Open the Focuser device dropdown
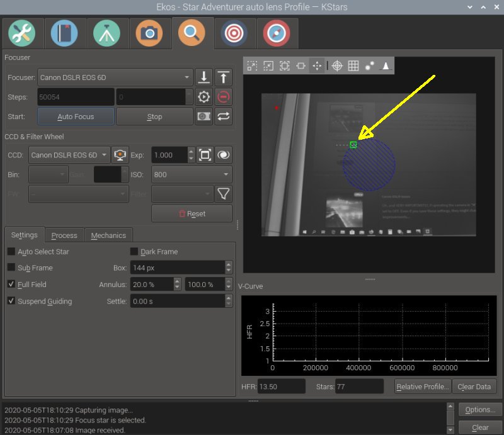Viewport: 504px width, 435px height. 115,77
